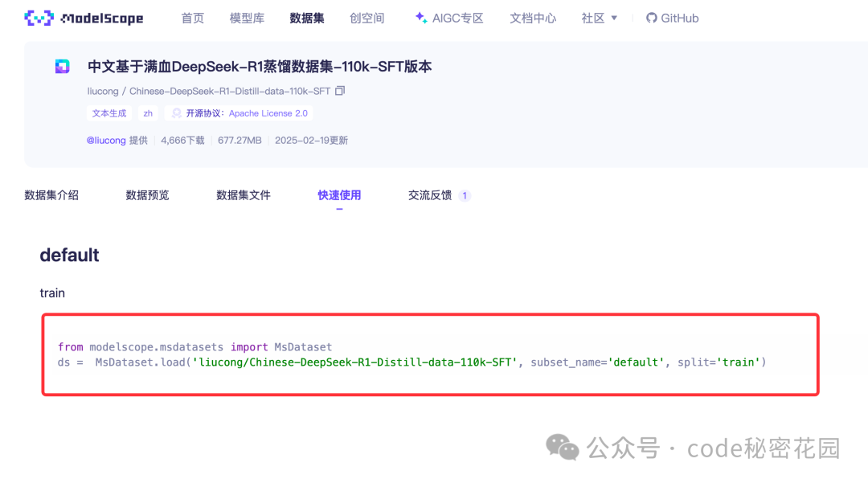Copy the dataset path with the copy icon
868x483 pixels.
tap(340, 91)
